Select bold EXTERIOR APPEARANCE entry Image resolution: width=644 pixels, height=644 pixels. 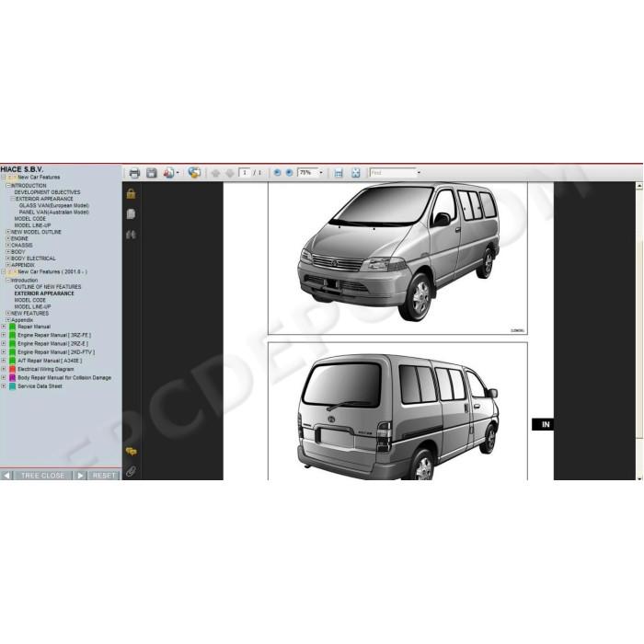(x=44, y=293)
